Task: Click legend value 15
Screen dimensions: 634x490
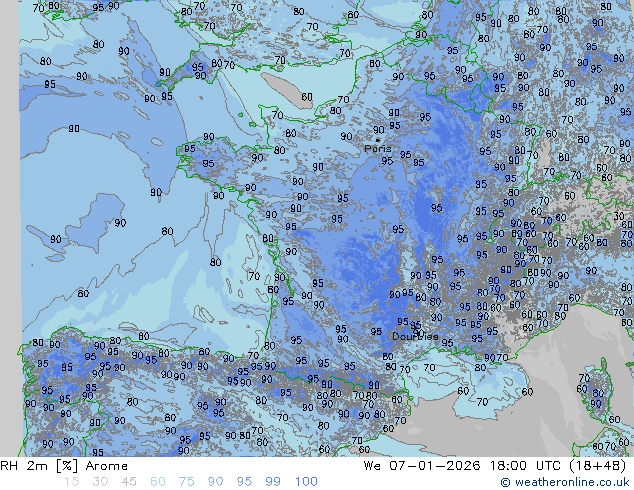Action: (71, 482)
